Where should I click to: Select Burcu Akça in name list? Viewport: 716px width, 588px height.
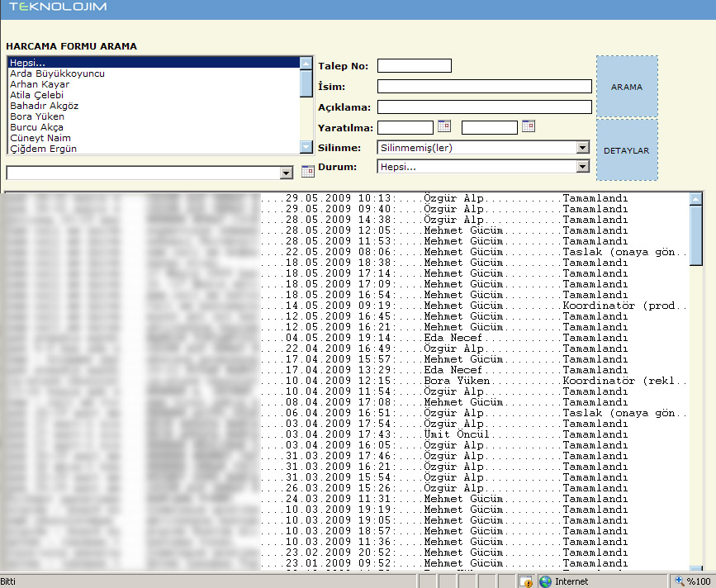coord(154,127)
